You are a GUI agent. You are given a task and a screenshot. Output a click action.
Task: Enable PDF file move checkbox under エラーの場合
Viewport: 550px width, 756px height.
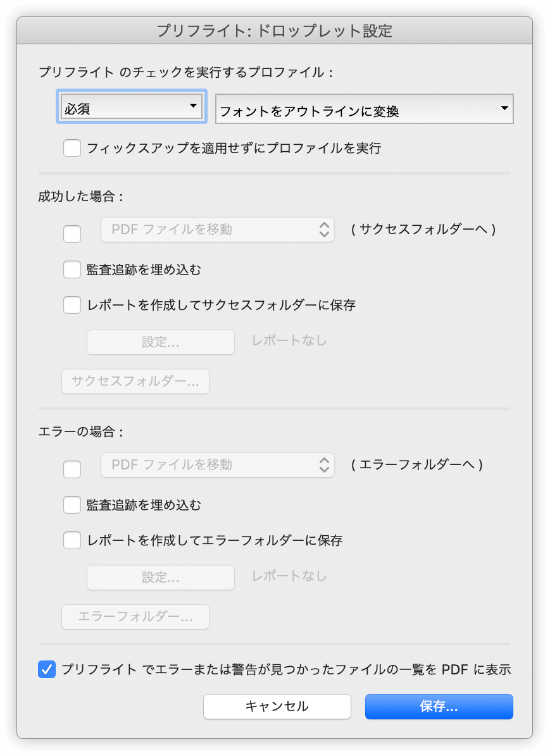click(x=72, y=469)
